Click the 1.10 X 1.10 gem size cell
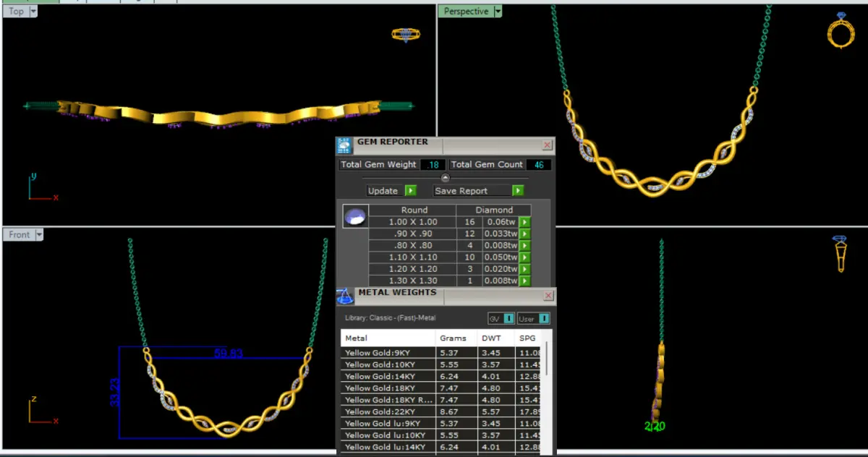 pyautogui.click(x=413, y=257)
